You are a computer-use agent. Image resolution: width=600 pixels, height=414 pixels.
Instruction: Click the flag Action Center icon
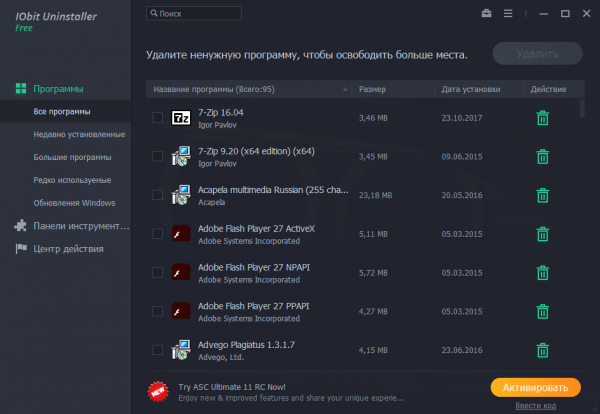[21, 248]
